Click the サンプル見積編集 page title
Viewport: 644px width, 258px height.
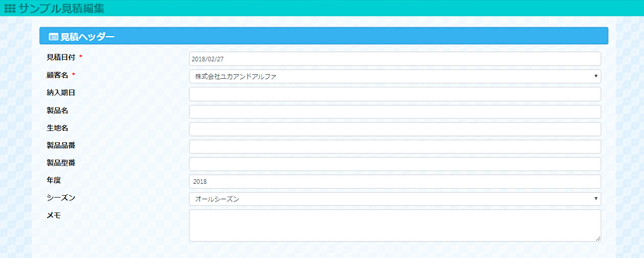pyautogui.click(x=61, y=8)
